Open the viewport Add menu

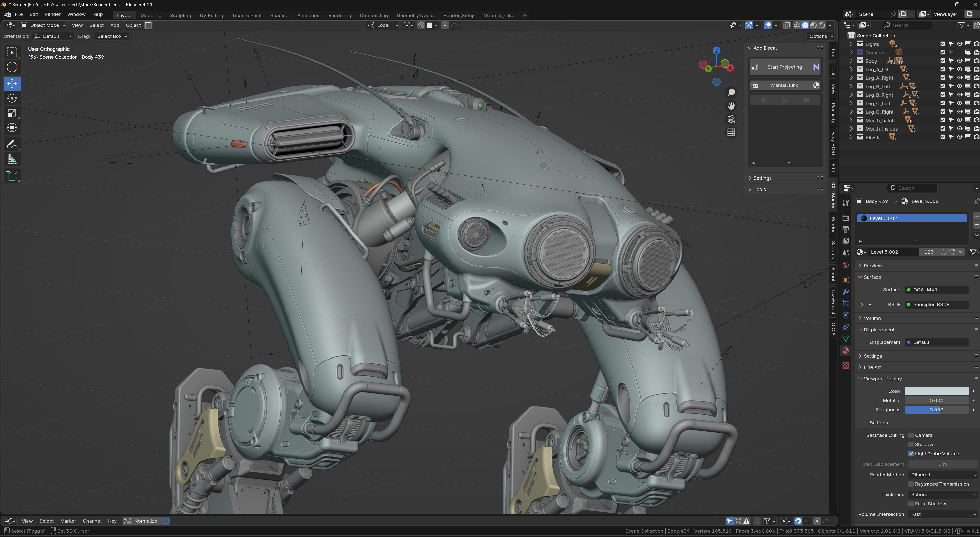coord(114,25)
